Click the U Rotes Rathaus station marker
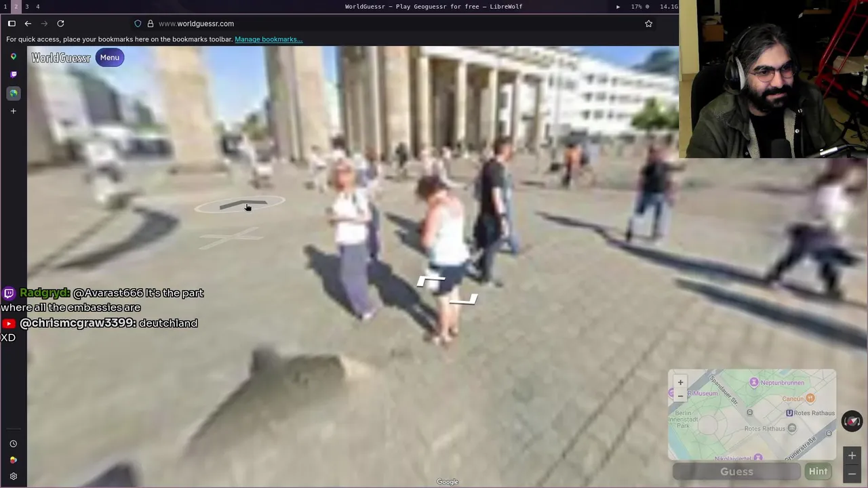Viewport: 868px width, 488px height. [x=789, y=413]
